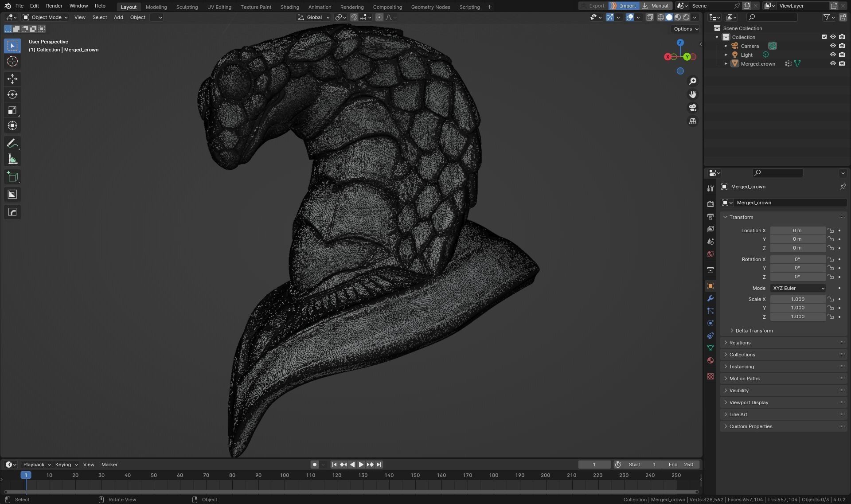Disable Merged_crown in renders camera icon
The image size is (851, 504).
[842, 63]
